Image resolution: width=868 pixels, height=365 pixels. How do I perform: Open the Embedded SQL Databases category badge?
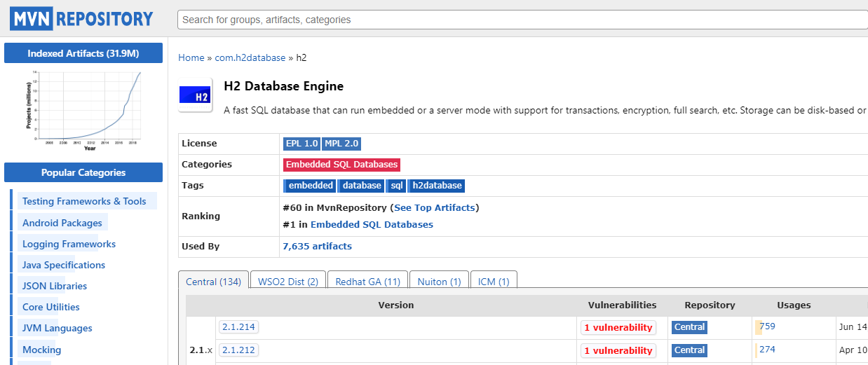point(341,165)
